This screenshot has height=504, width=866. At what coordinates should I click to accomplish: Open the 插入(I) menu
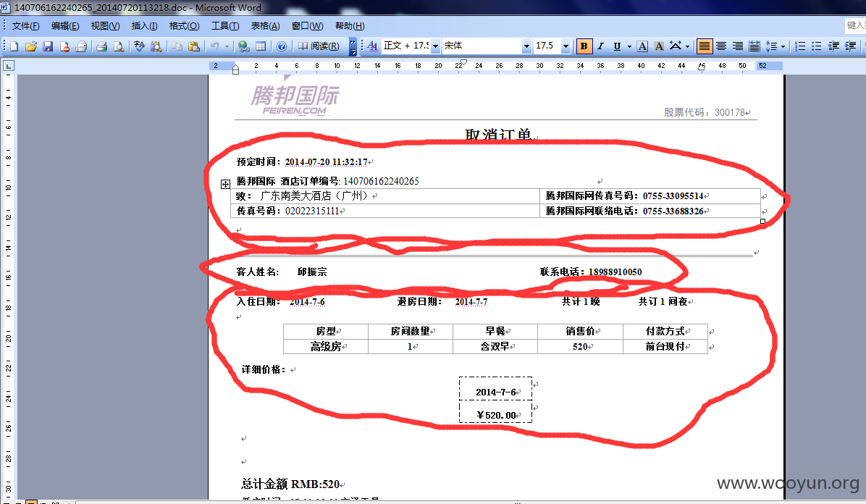pos(144,26)
